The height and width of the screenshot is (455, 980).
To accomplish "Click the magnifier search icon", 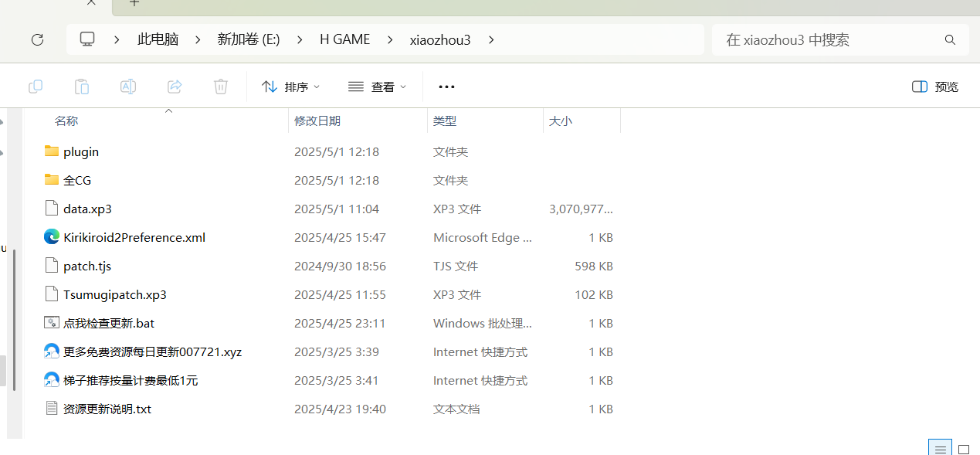I will pos(950,39).
